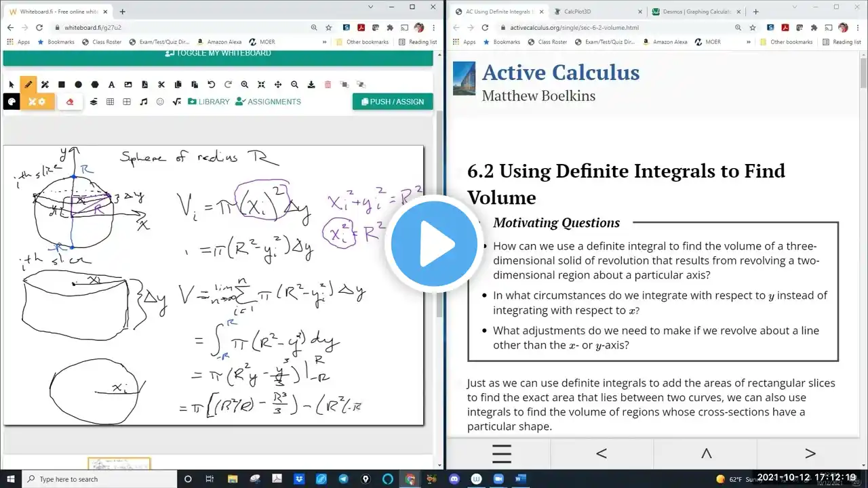
Task: Insert an emoji with smiley icon
Action: tap(160, 102)
